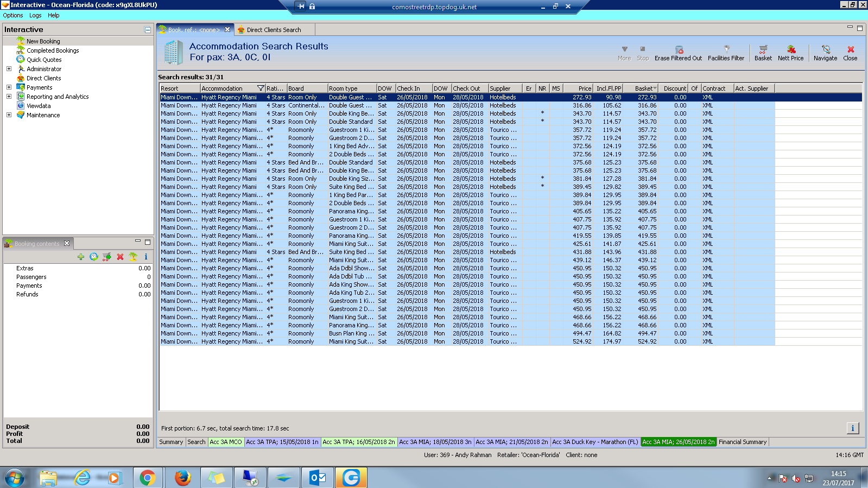Expand the Reporting and Analytics node
Screen dimensions: 868x488
tap(9, 97)
